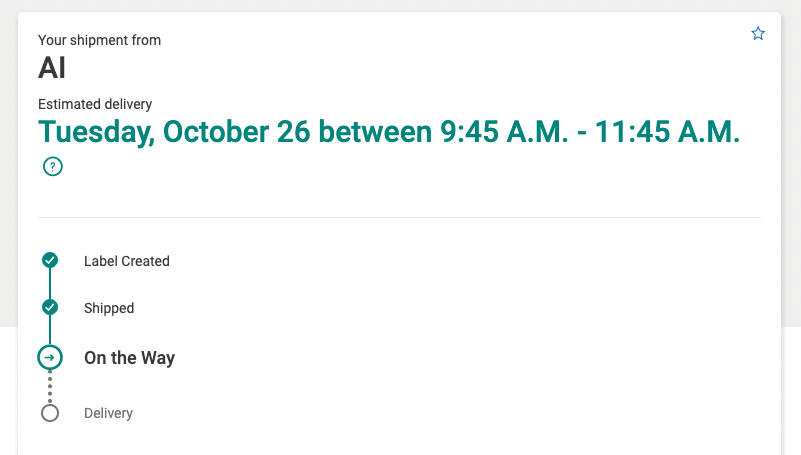Viewport: 801px width, 455px height.
Task: Click the empty Delivery status circle
Action: pyautogui.click(x=50, y=413)
